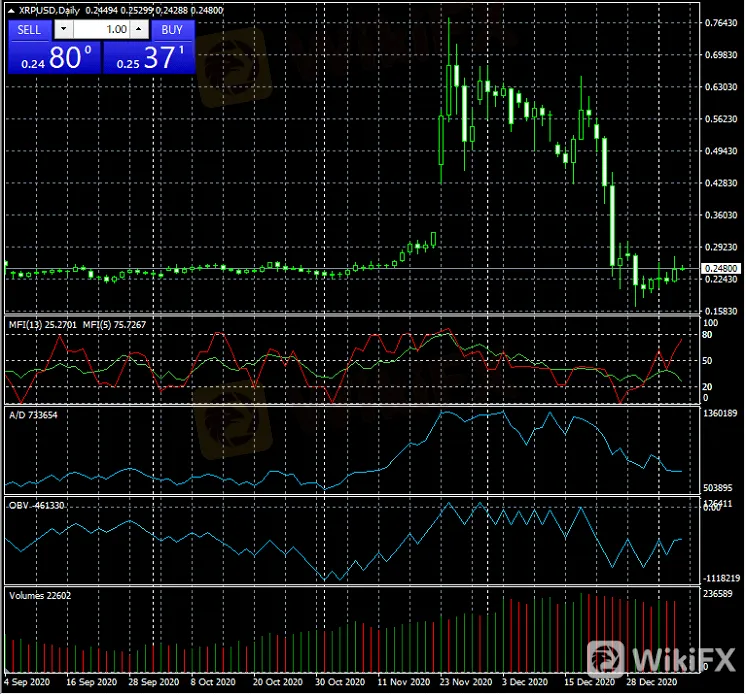Screen dimensions: 746x695
Task: Click the 0.76430 price scale label
Action: click(720, 22)
